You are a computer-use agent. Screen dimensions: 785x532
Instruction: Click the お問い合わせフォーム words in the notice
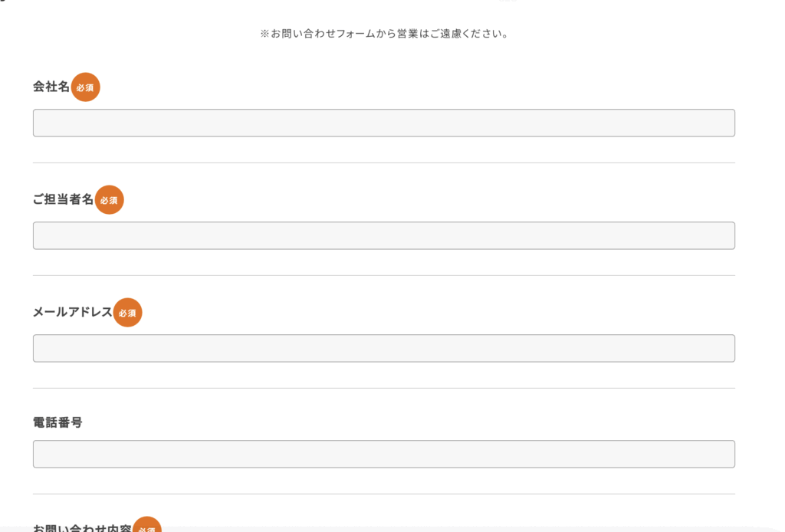(x=312, y=34)
